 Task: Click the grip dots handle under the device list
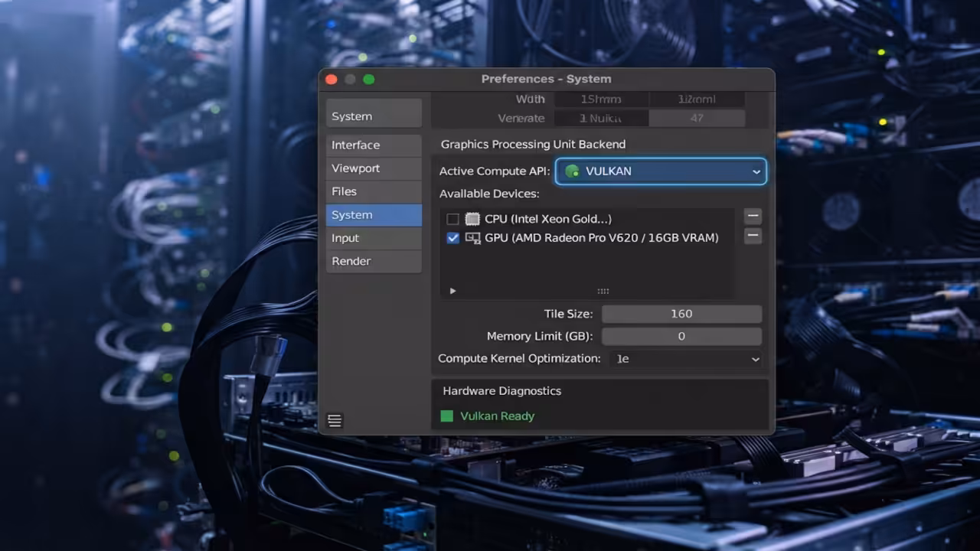603,291
